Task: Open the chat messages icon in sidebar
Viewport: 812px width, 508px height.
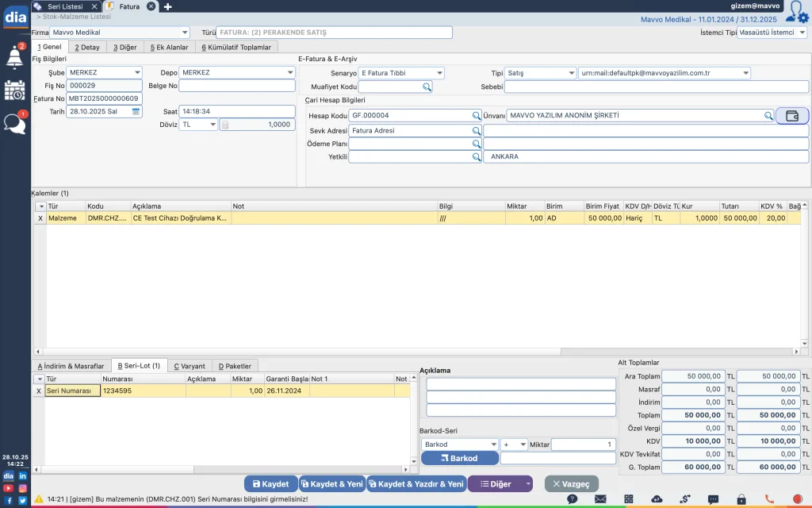Action: 14,124
